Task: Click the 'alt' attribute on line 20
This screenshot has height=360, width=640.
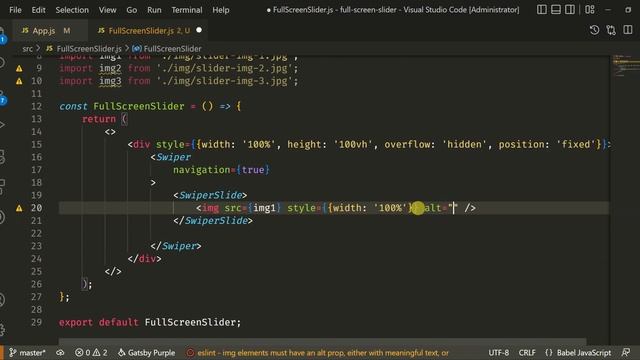Action: [433, 208]
